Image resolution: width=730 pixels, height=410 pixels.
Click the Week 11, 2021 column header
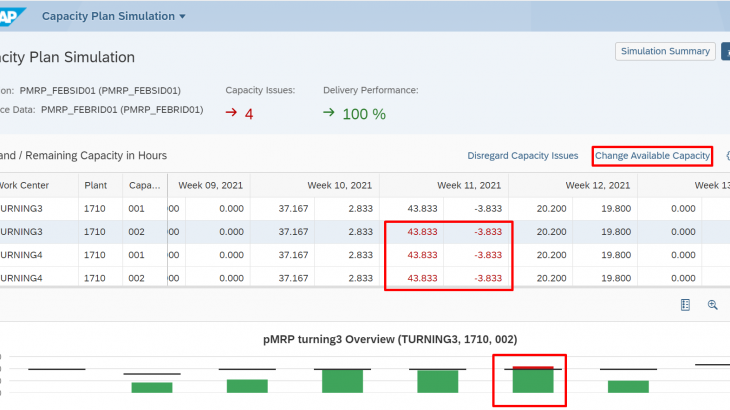pos(469,185)
